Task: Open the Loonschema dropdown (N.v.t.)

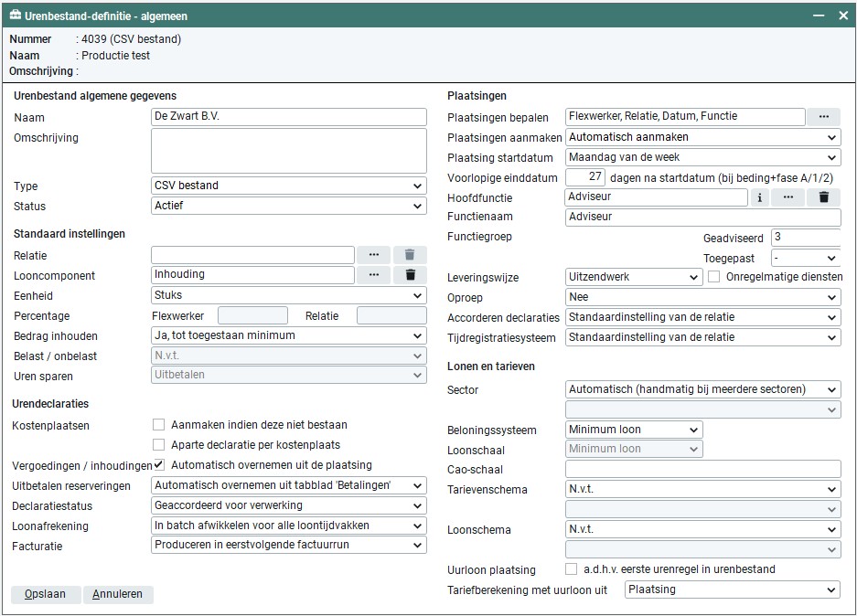Action: [x=702, y=529]
